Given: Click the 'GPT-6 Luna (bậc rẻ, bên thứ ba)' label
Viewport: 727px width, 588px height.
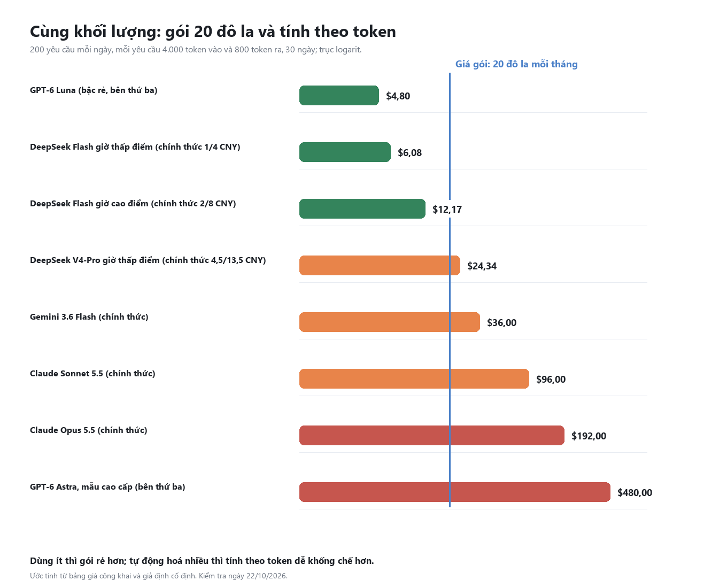Looking at the screenshot, I should 94,90.
